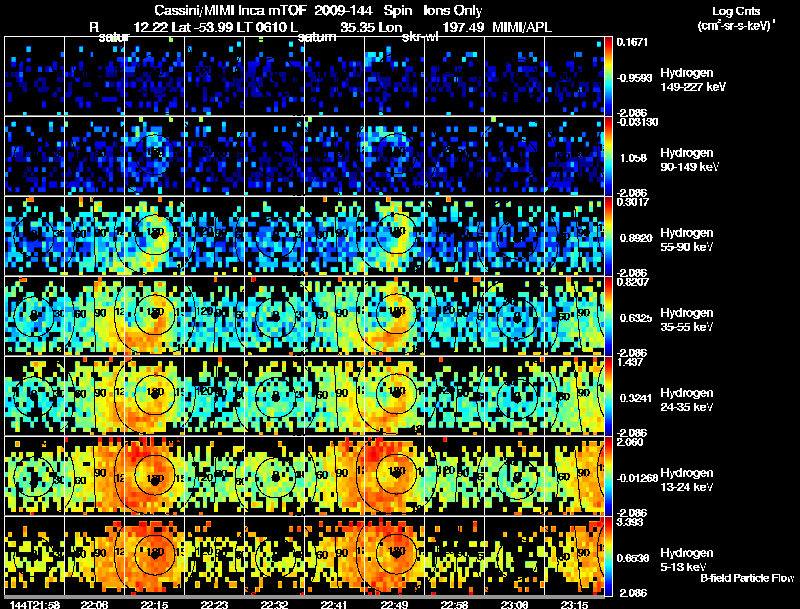The height and width of the screenshot is (609, 800).
Task: Click the colorbar value '0.1671'
Action: [x=632, y=42]
